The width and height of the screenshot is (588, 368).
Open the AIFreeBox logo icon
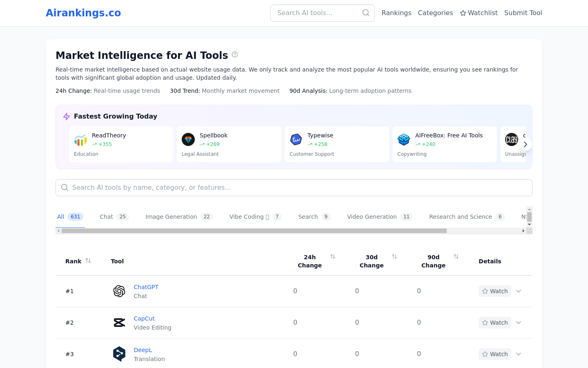click(x=404, y=139)
